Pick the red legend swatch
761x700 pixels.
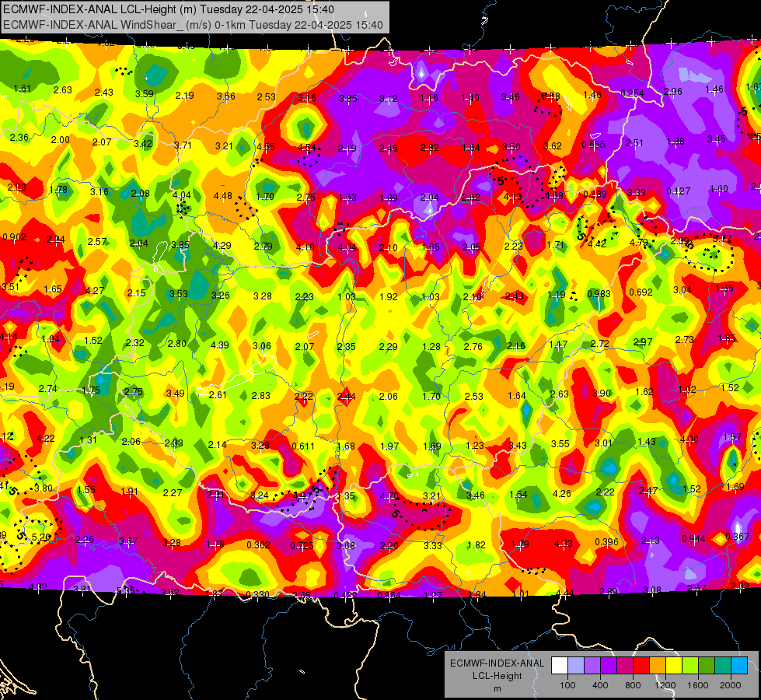[641, 665]
